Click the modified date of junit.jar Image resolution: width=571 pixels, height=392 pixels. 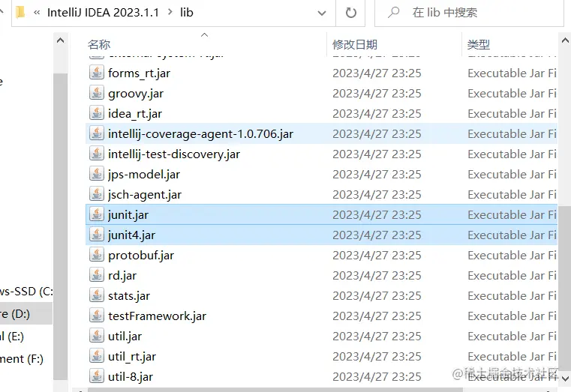click(377, 215)
